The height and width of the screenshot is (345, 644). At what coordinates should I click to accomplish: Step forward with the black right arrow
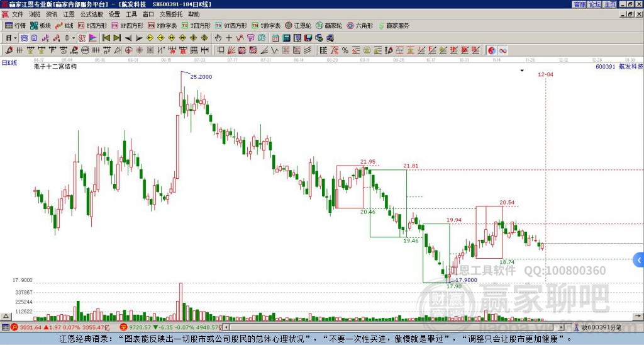[x=139, y=38]
